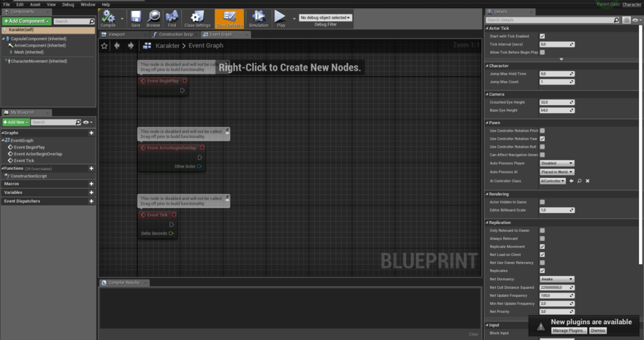Select CharacterMovement (Inherited) component

tap(39, 61)
